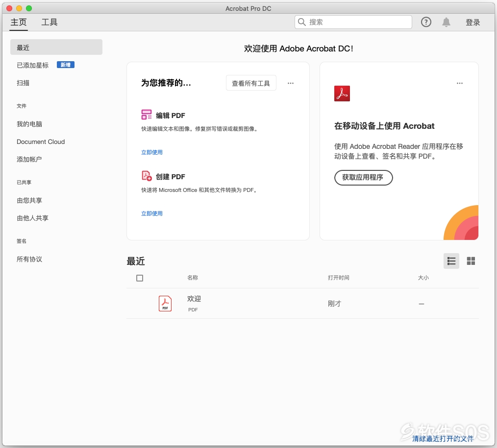
Task: Open the 欢迎 PDF file icon
Action: 165,304
